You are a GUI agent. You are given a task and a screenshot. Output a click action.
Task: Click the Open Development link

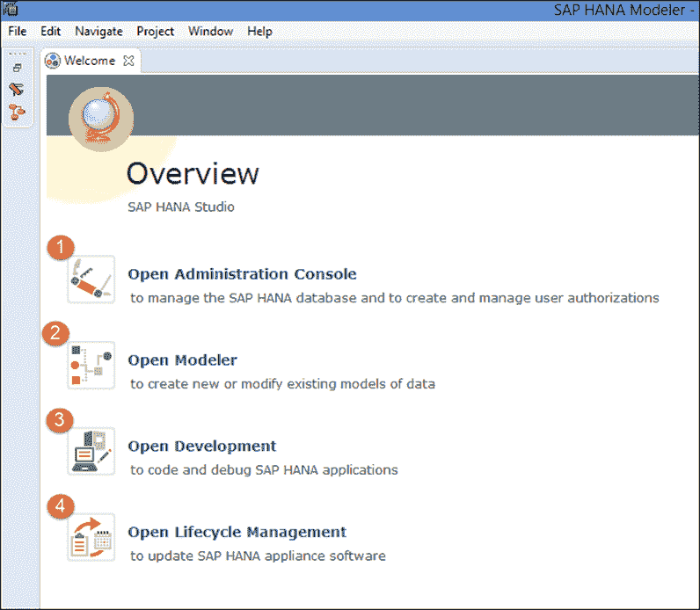tap(201, 447)
